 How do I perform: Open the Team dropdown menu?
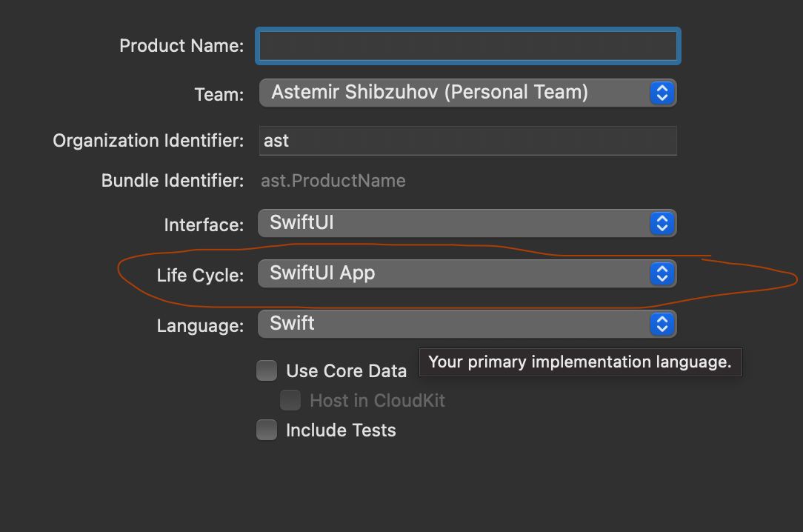(468, 93)
